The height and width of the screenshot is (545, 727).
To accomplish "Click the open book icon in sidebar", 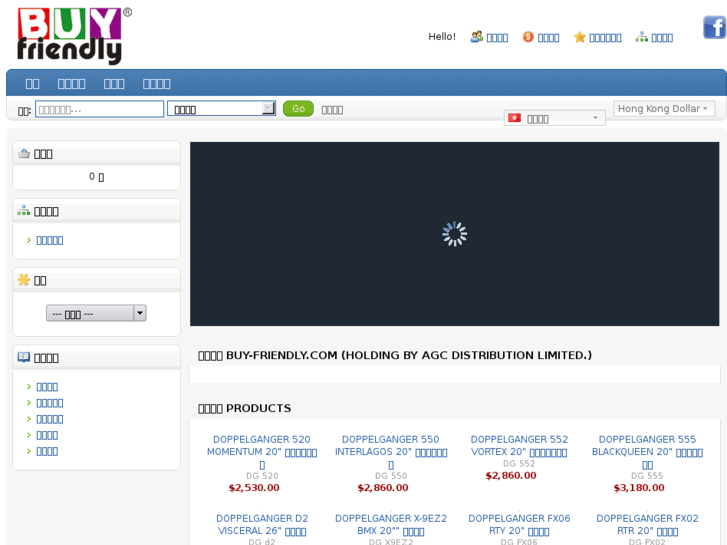I will point(24,357).
